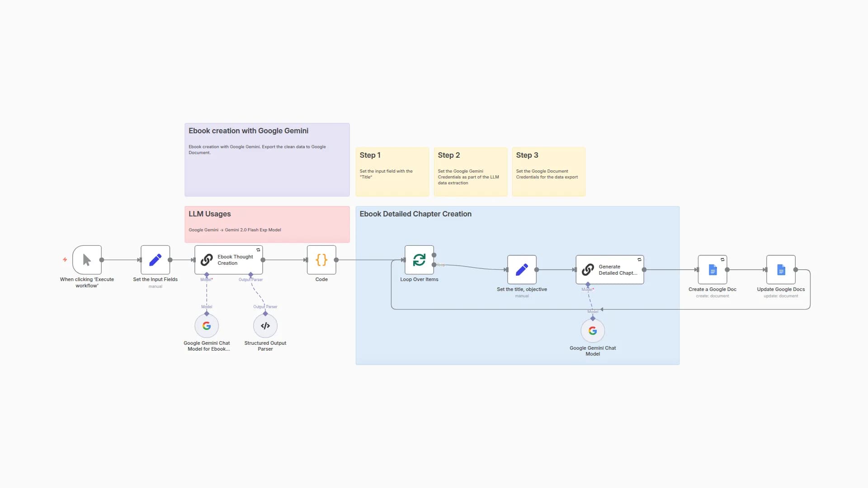Click the Step 1 sticky note
This screenshot has width=868, height=488.
tap(392, 172)
